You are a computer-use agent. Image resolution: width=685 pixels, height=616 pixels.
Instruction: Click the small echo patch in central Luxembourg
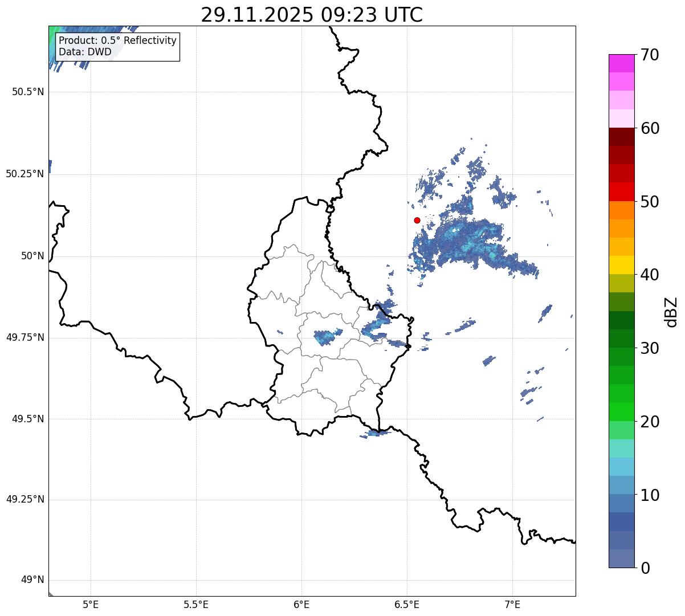tap(328, 337)
